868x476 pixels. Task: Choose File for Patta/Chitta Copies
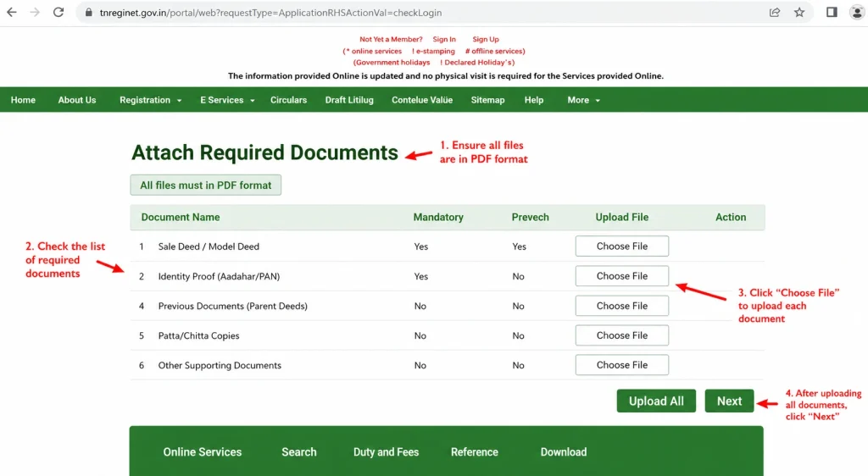point(621,335)
